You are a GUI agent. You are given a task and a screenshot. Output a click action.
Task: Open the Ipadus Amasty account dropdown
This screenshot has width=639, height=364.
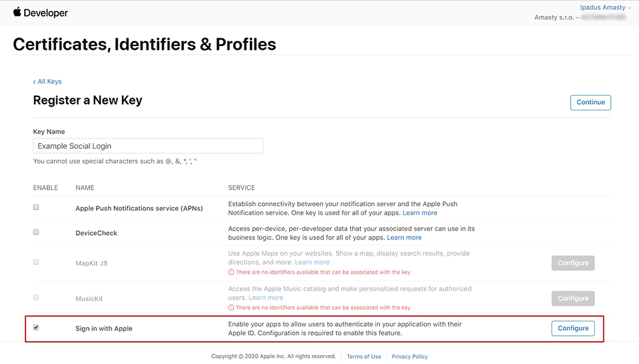606,7
